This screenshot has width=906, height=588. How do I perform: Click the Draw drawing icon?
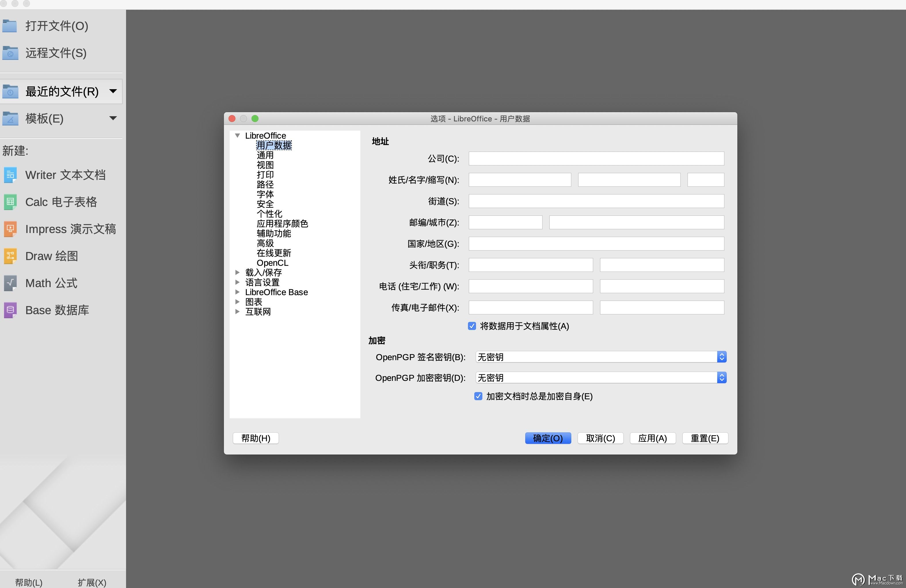pos(10,256)
